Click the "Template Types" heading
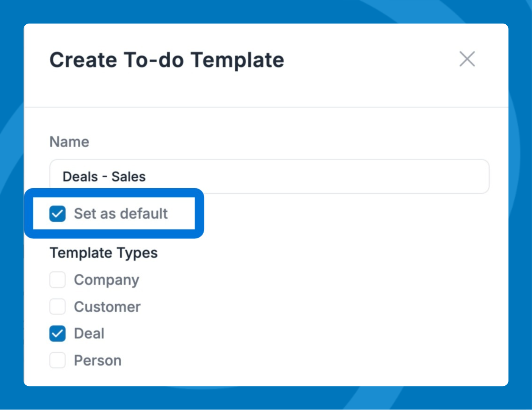532x410 pixels. (104, 253)
